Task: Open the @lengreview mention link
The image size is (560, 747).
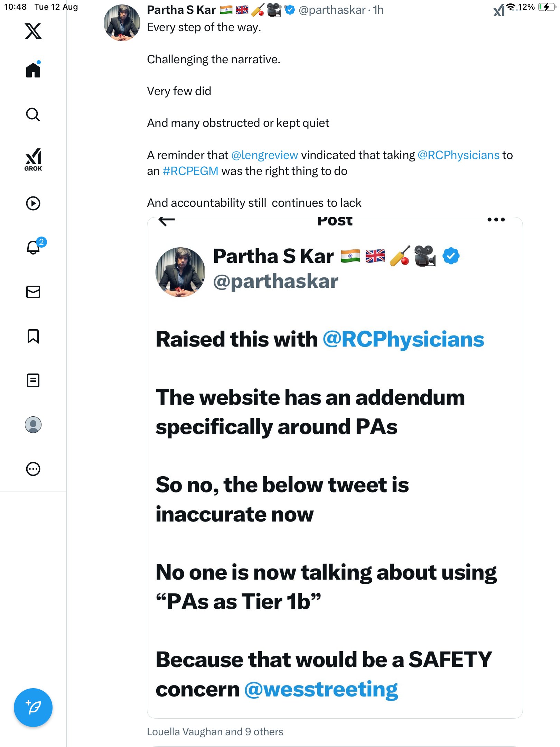Action: click(x=264, y=155)
